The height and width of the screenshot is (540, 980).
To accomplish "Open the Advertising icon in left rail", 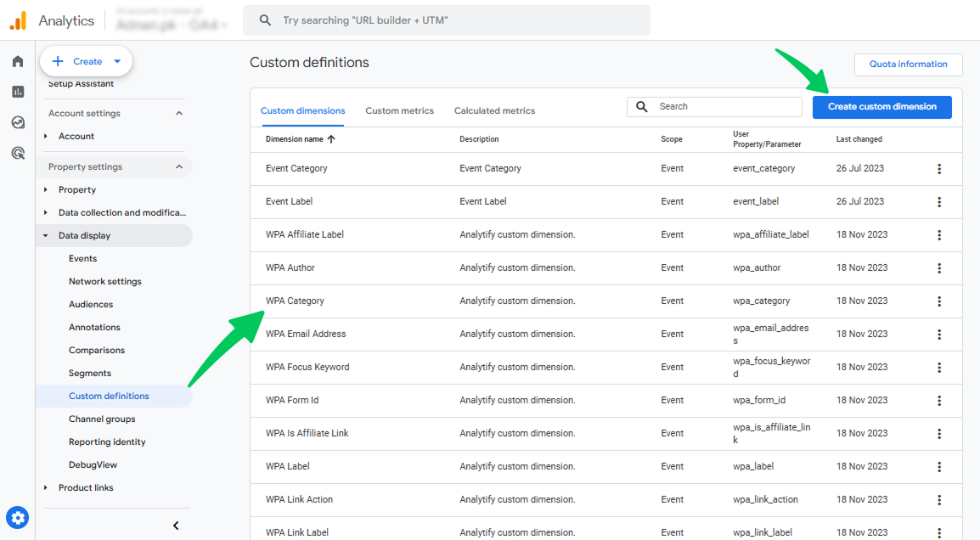I will (18, 153).
